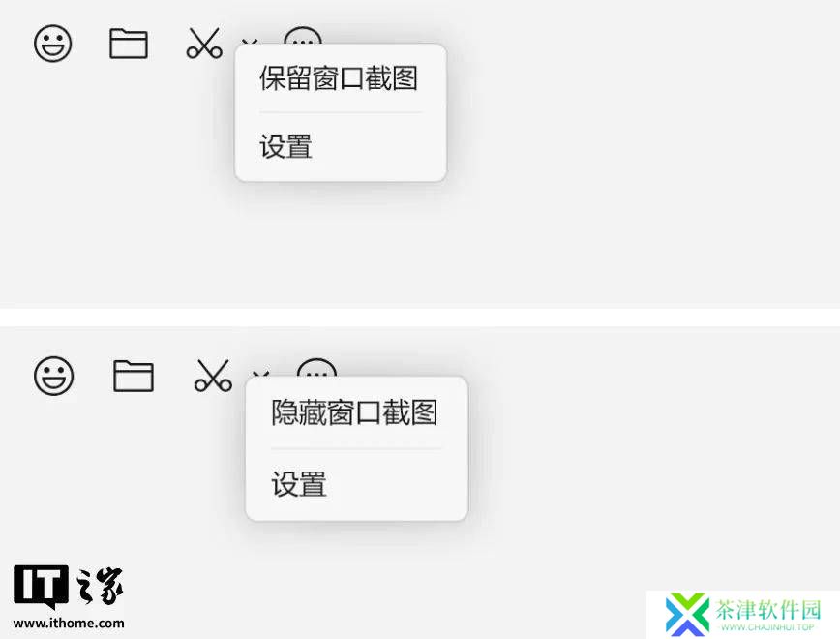The image size is (840, 639).
Task: Click the WWW.CHAJINHUI.TOP watermark address
Action: [x=767, y=627]
